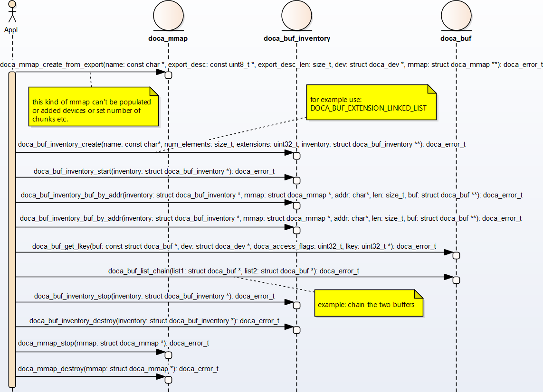Click the doca_buf lifeline head circle
Screen dimensions: 543x392
(456, 15)
